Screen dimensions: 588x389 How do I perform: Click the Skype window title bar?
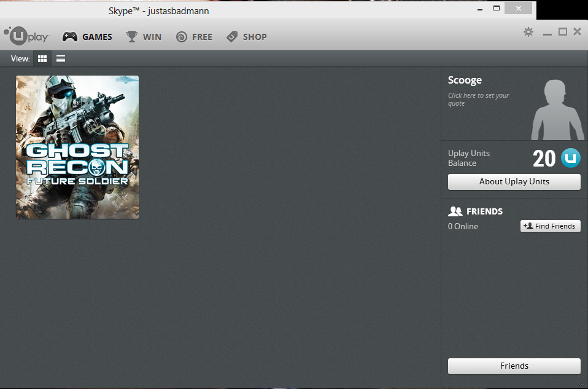[268, 10]
